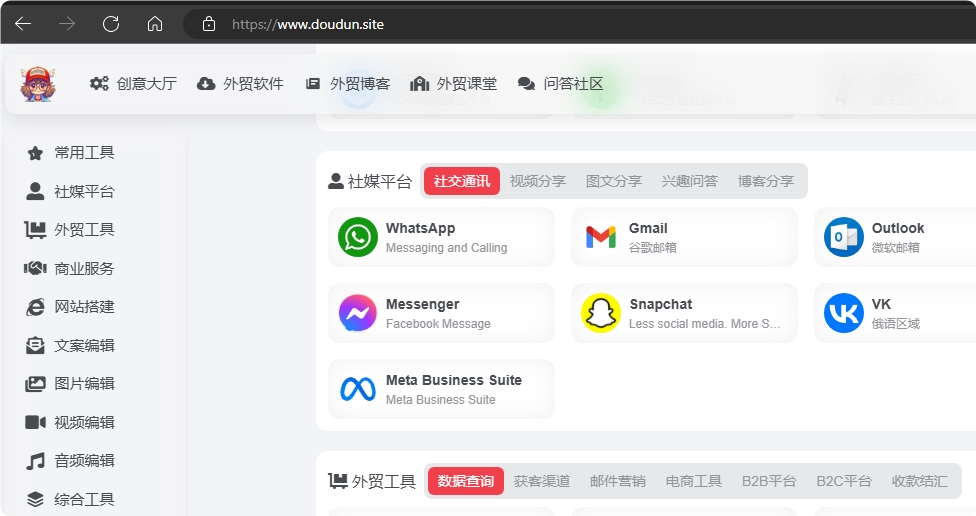Image resolution: width=976 pixels, height=516 pixels.
Task: Switch to 图文分享 tab
Action: pos(614,181)
